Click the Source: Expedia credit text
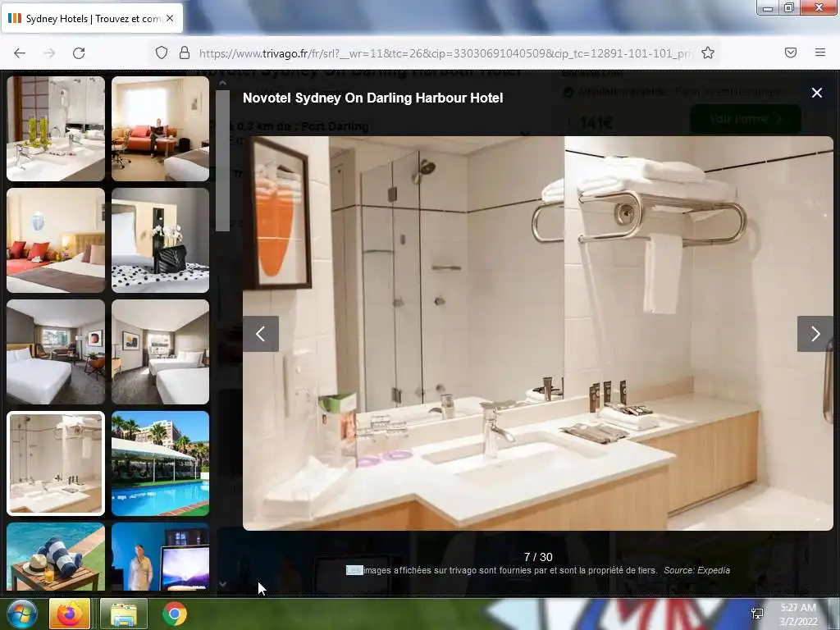The width and height of the screenshot is (840, 630). [x=696, y=570]
